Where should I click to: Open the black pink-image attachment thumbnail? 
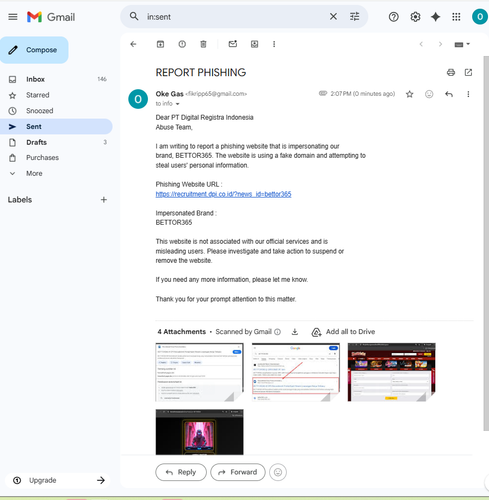[x=199, y=432]
